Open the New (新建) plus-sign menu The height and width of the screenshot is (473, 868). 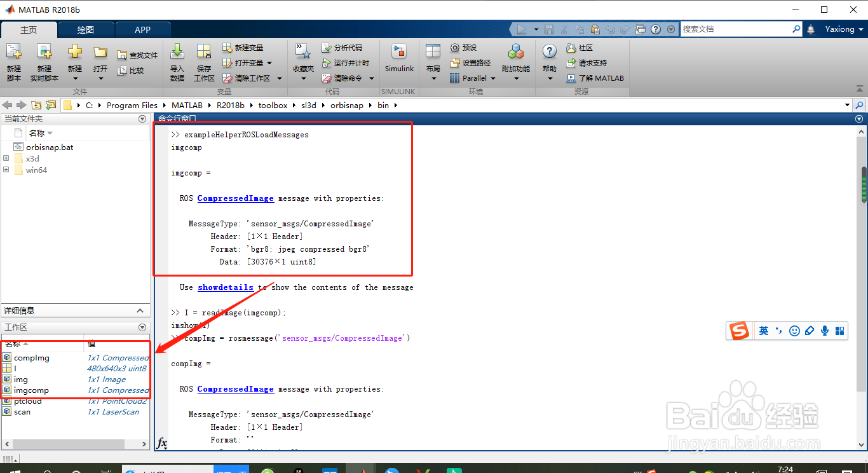(x=75, y=62)
